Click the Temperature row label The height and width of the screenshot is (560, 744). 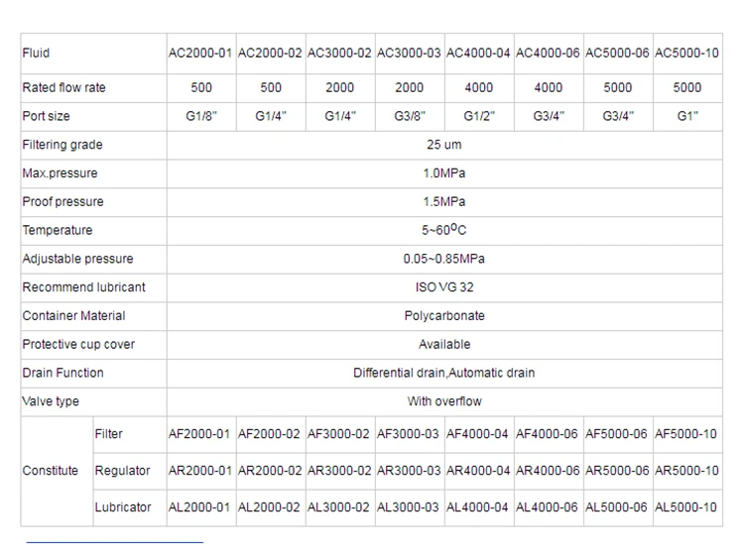click(58, 230)
